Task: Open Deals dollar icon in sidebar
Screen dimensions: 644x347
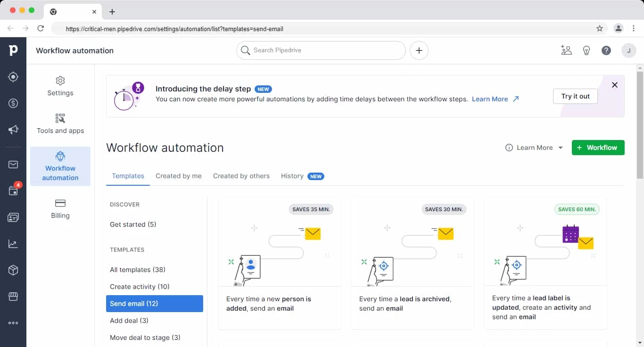Action: tap(13, 103)
